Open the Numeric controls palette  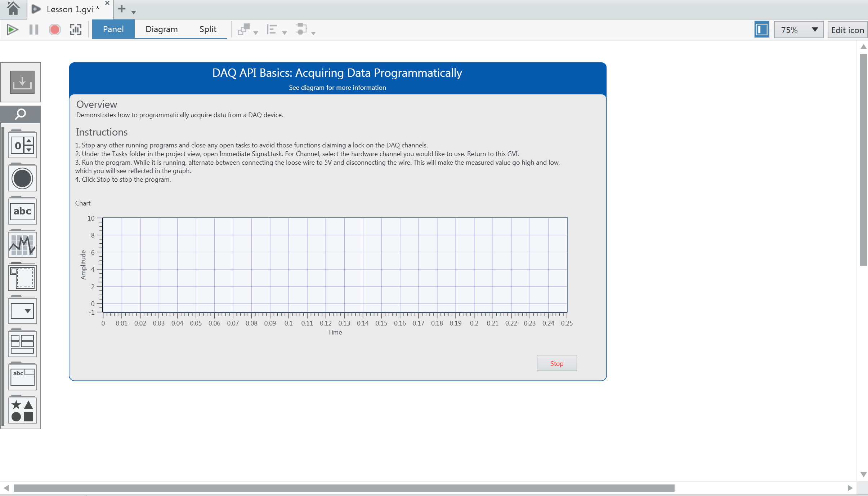[x=22, y=146]
